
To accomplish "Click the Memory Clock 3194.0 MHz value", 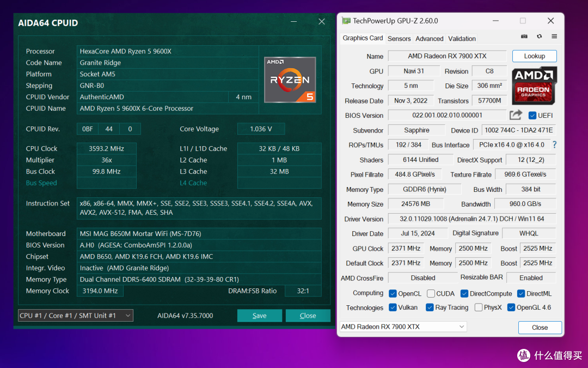I will coord(100,291).
